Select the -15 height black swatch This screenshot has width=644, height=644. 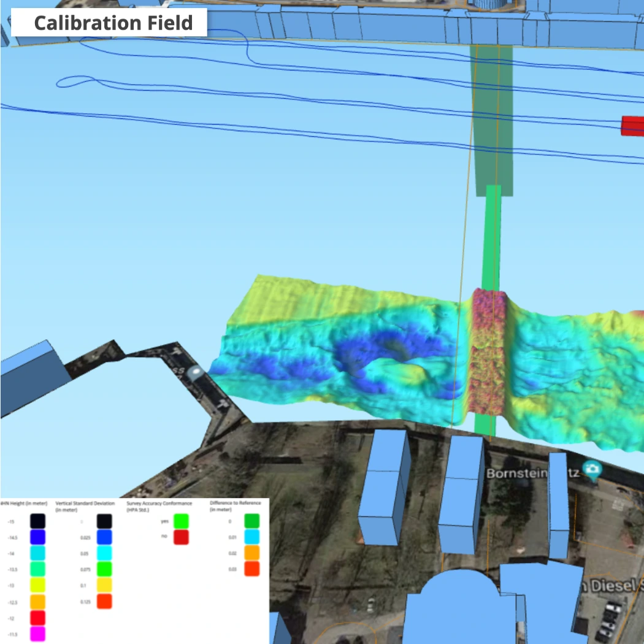pos(38,521)
